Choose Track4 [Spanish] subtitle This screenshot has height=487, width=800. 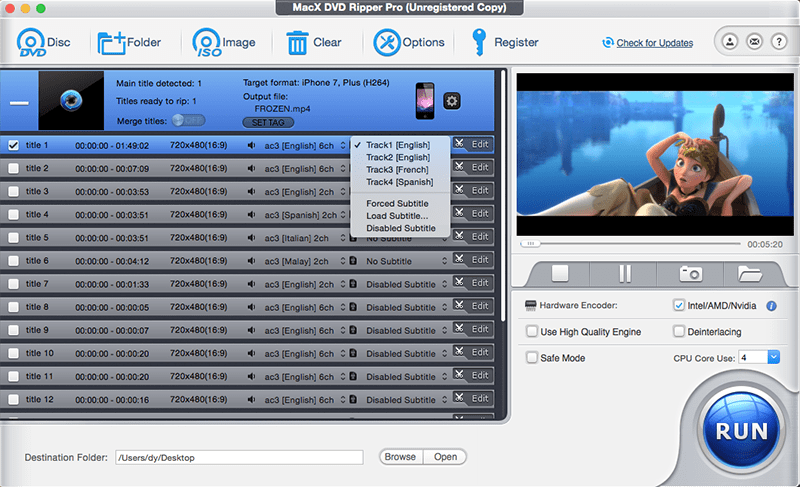[x=400, y=182]
